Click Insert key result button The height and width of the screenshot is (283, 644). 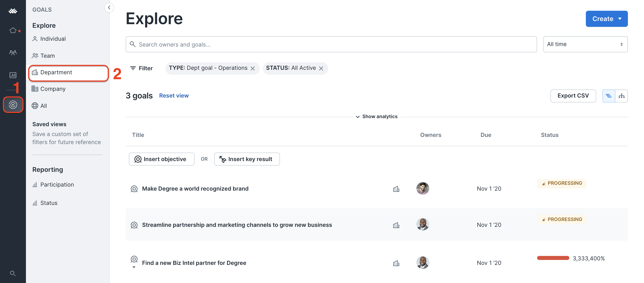pyautogui.click(x=247, y=159)
